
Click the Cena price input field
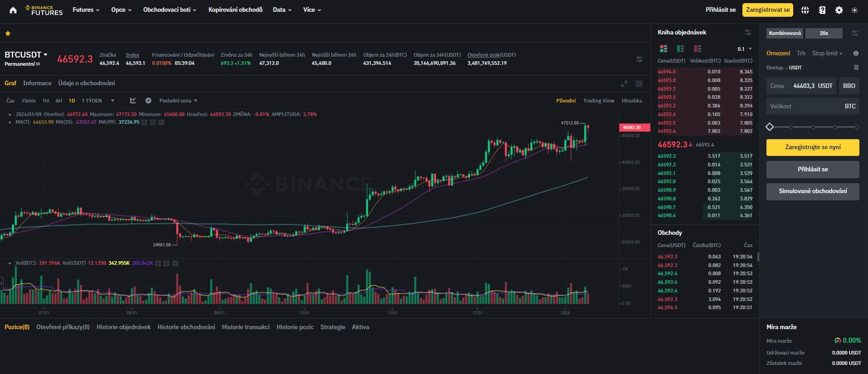click(x=801, y=86)
